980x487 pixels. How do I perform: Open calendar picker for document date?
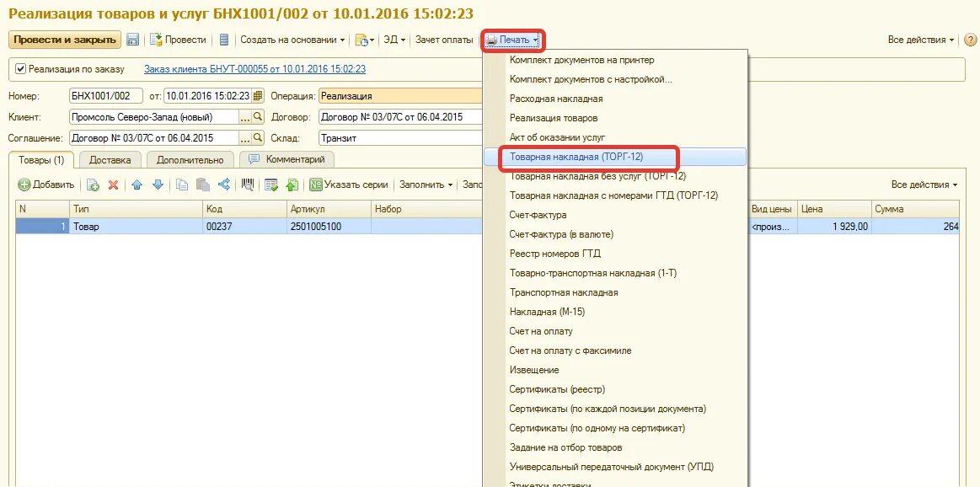click(258, 96)
